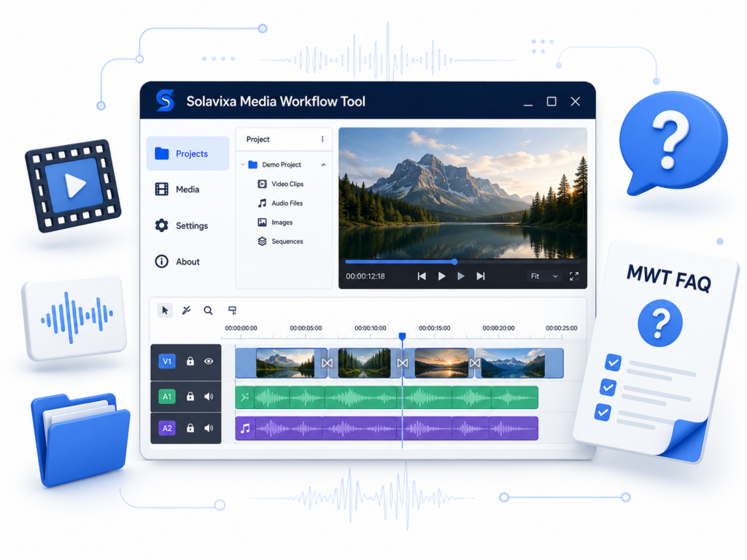Click the shuffle icon on green A1 clip

click(245, 397)
